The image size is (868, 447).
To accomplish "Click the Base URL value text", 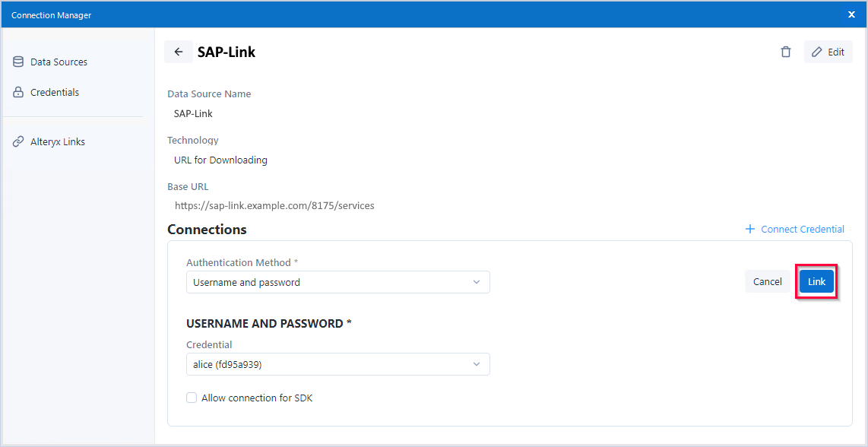I will (274, 206).
